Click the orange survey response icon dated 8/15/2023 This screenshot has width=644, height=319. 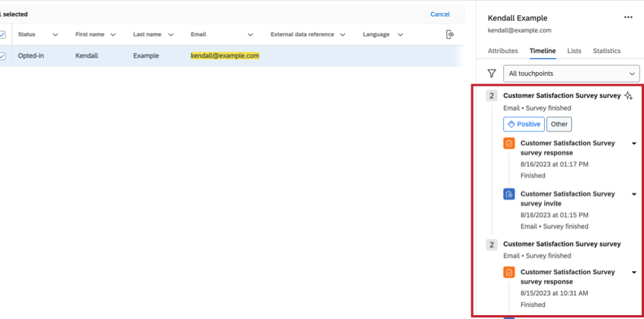tap(509, 272)
